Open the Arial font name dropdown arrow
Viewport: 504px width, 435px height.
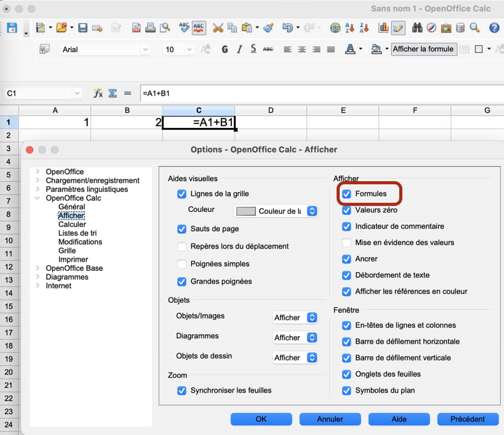[145, 50]
